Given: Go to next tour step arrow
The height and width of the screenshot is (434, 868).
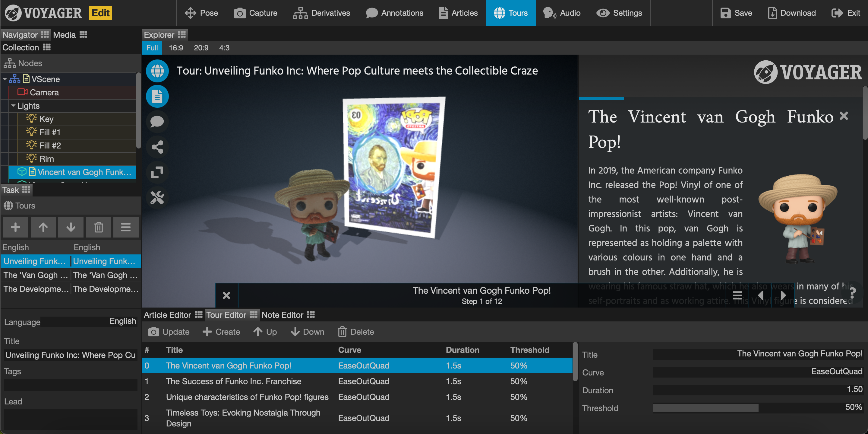Looking at the screenshot, I should [x=783, y=295].
